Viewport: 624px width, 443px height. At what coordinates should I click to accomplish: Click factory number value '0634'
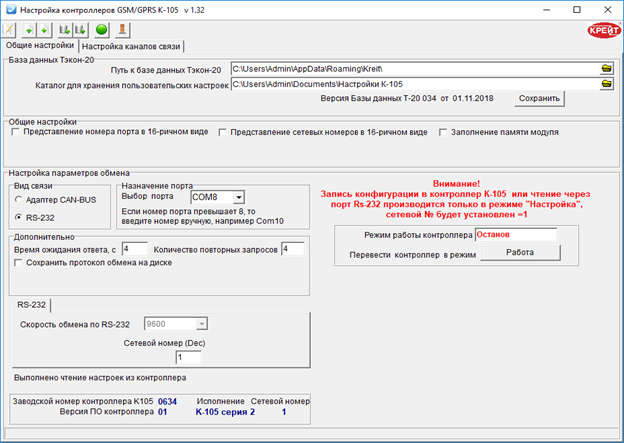pyautogui.click(x=167, y=402)
